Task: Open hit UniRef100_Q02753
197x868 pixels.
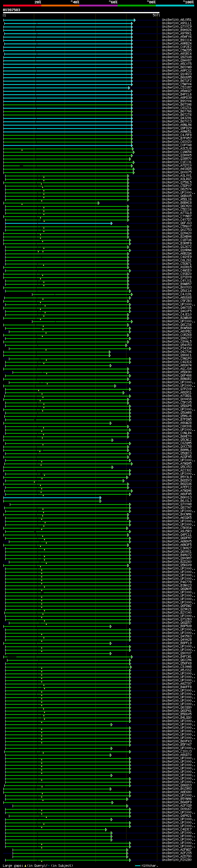Action: coord(177,230)
